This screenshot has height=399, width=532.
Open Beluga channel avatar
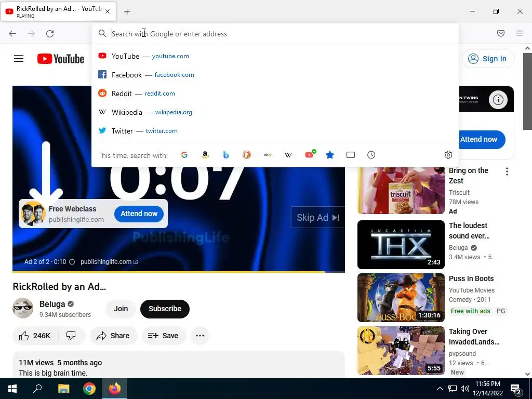pyautogui.click(x=23, y=308)
